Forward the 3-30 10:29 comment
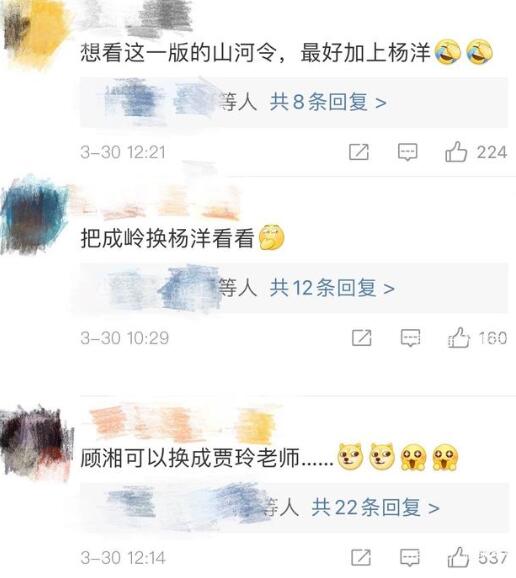This screenshot has width=516, height=578. (x=362, y=338)
